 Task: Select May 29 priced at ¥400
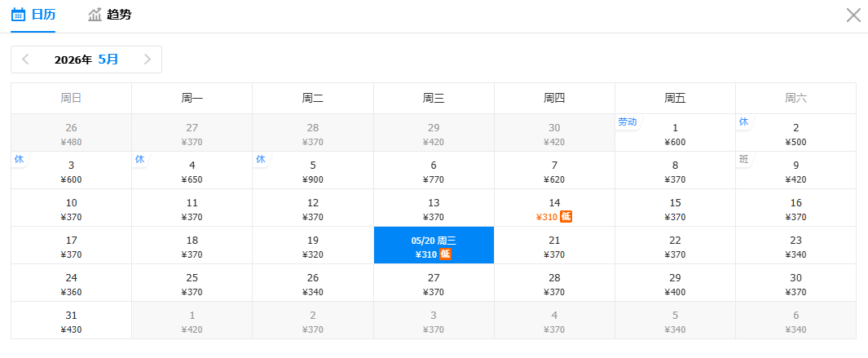675,283
